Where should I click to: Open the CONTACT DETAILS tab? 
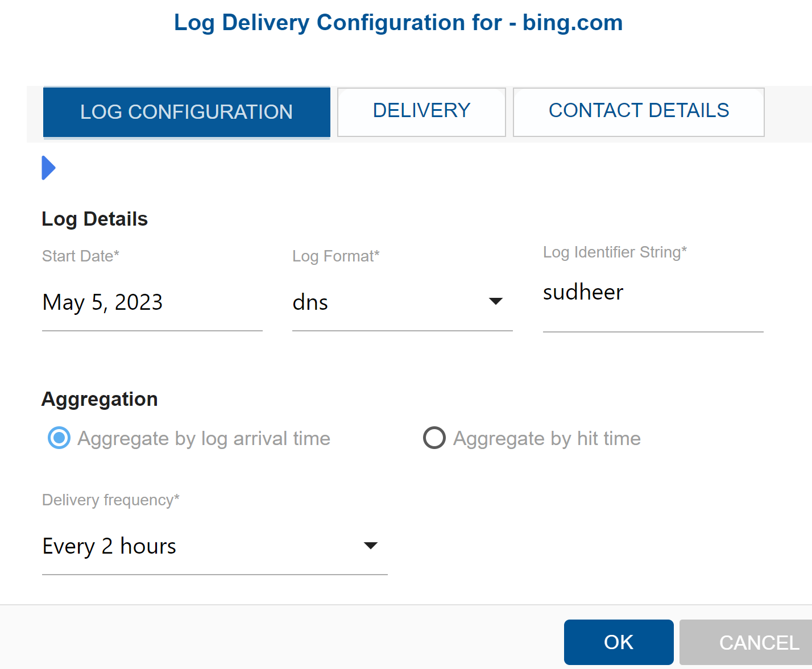[639, 111]
